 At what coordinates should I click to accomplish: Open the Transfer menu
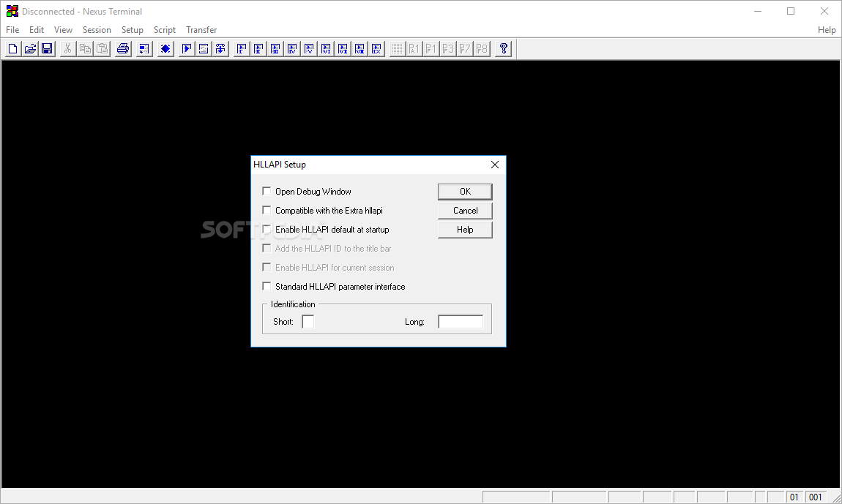tap(201, 29)
